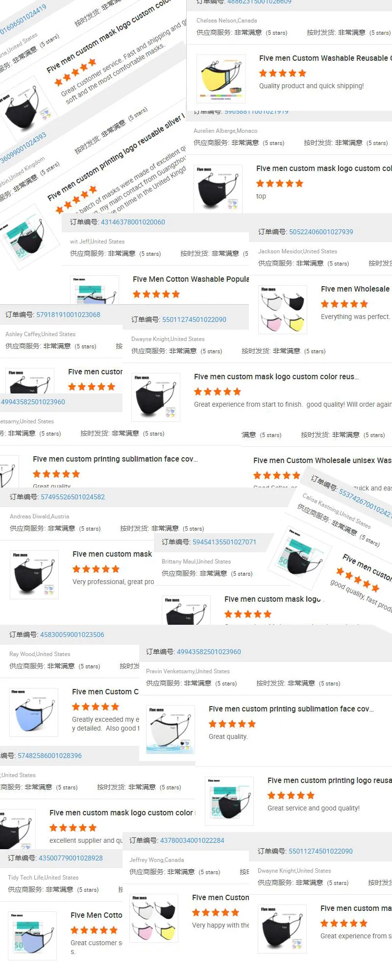Open the blue mask thumbnail beside Greatly exceeded review
392x980 pixels.
[x=34, y=712]
